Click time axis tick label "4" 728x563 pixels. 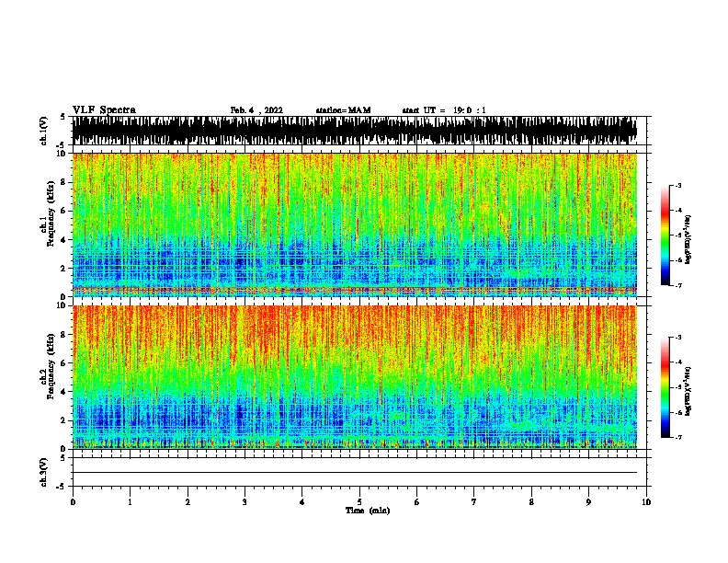tap(301, 502)
